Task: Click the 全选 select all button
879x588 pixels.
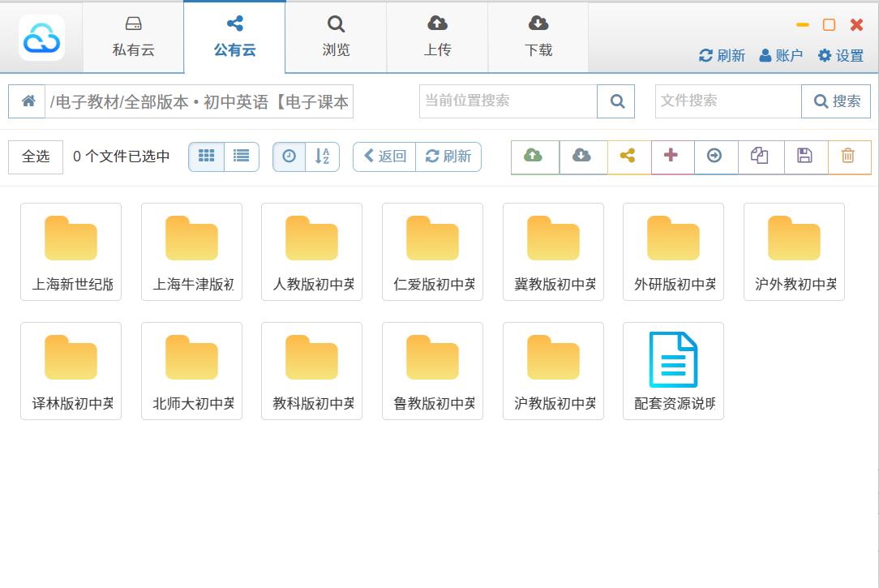Action: click(36, 157)
